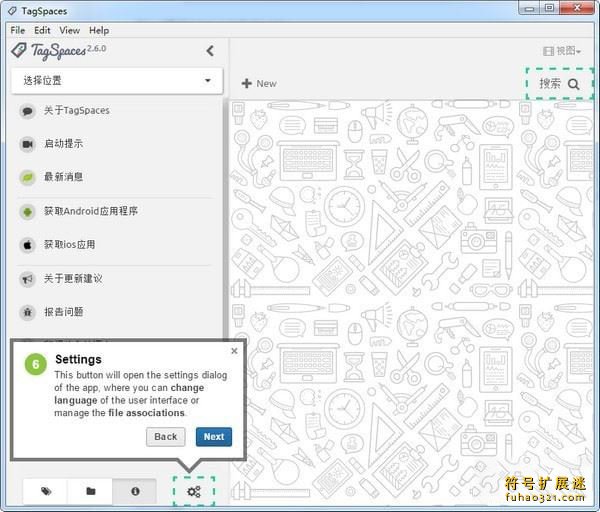Open 启动提示 startup tips

click(x=64, y=144)
